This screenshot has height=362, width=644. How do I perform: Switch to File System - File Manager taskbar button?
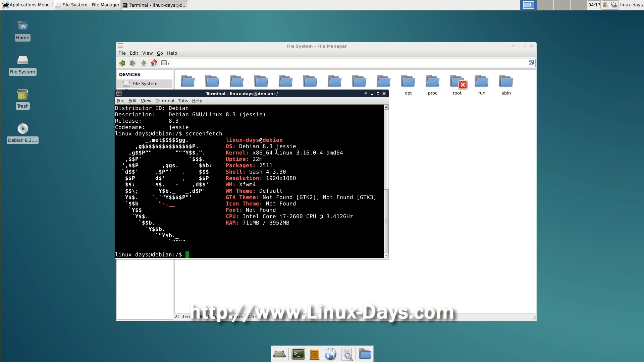coord(88,5)
